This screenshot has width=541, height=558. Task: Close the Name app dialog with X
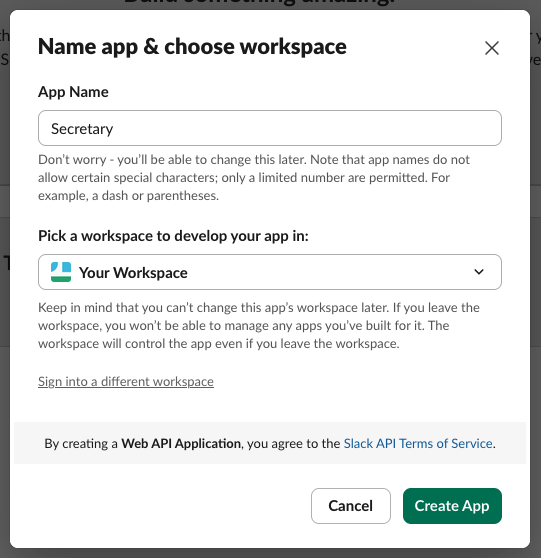pyautogui.click(x=492, y=48)
